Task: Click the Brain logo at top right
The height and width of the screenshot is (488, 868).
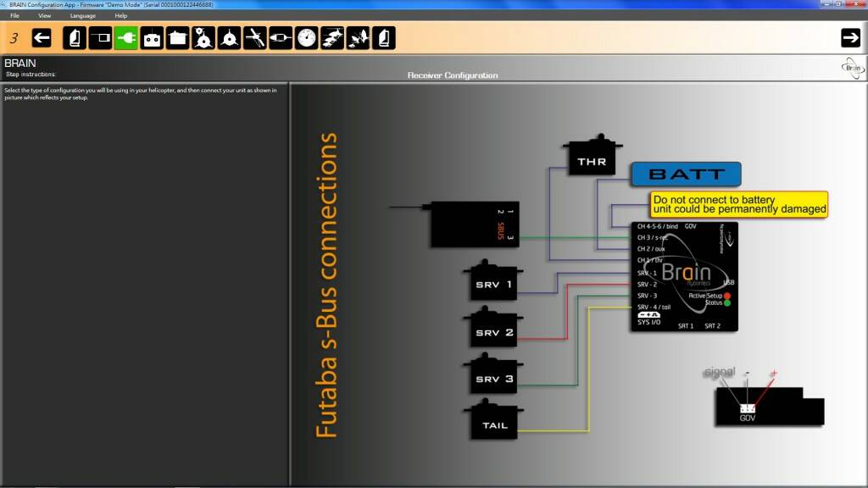Action: coord(853,68)
